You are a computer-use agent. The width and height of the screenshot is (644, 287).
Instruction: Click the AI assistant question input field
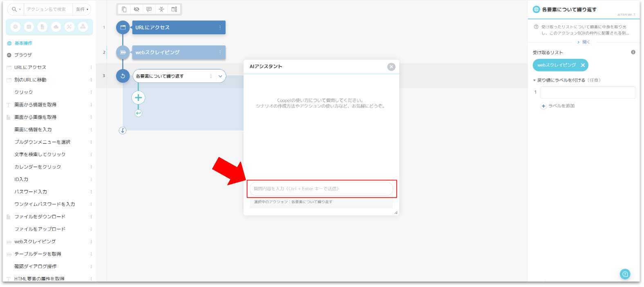click(x=321, y=189)
